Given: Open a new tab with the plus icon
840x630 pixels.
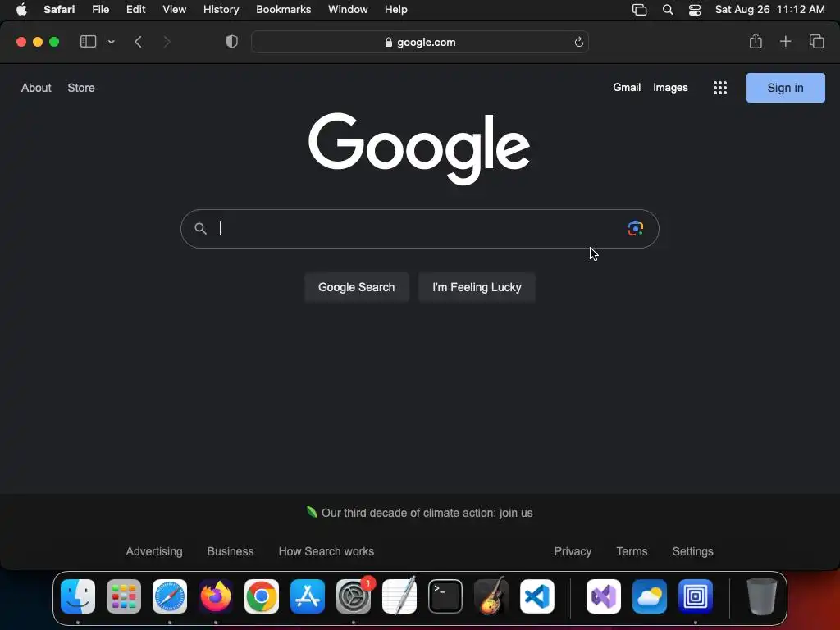Looking at the screenshot, I should tap(785, 41).
